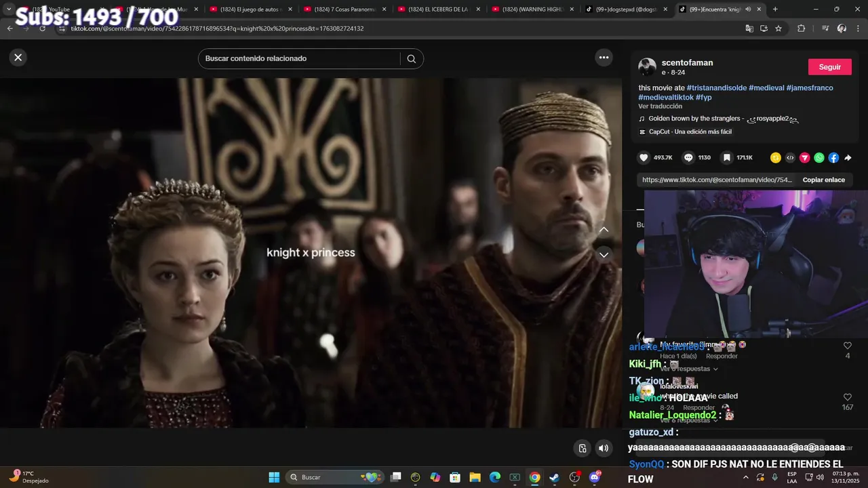Get the embed code icon
This screenshot has width=868, height=488.
point(790,158)
